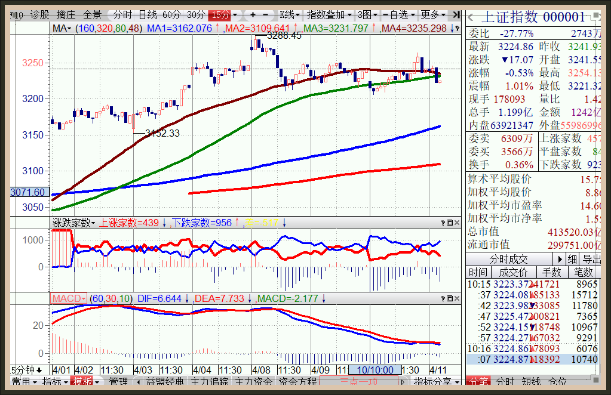Select the 主力资金 template tab
This screenshot has height=395, width=611.
click(253, 381)
